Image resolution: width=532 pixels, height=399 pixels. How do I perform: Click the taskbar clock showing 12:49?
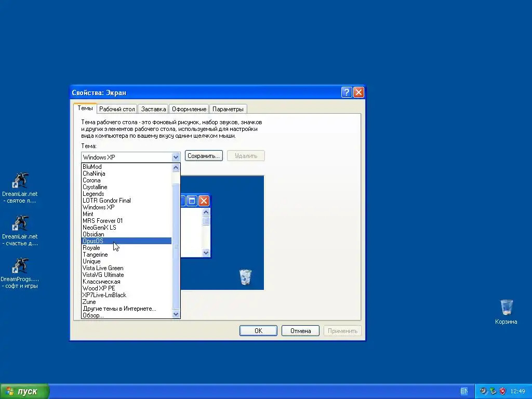518,391
